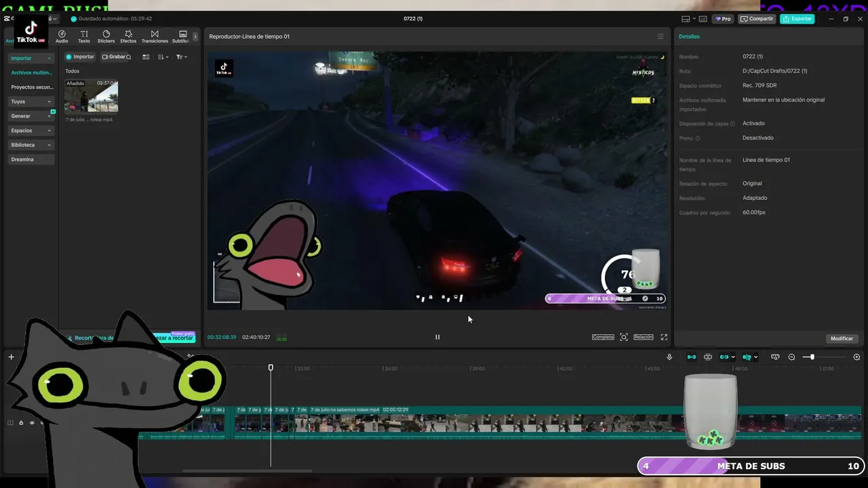Click the timeline horizontal scrollbar
This screenshot has width=868, height=488.
click(247, 470)
